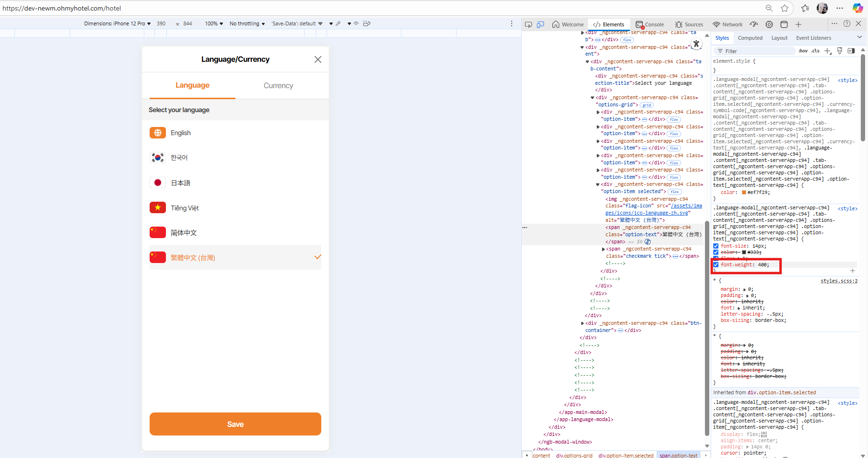Click the inspect element picker icon
Viewport: 868px width, 458px height.
click(x=528, y=24)
